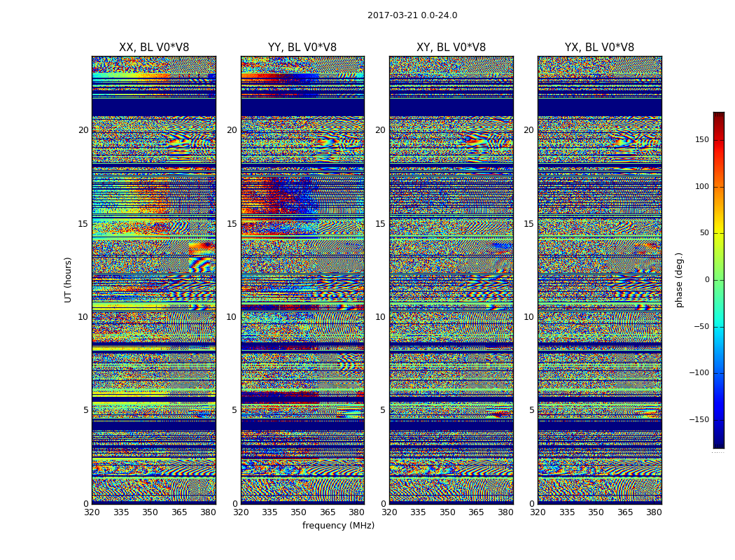Click the 'UT (hours)' y-axis label
This screenshot has height=560, width=735.
point(68,280)
